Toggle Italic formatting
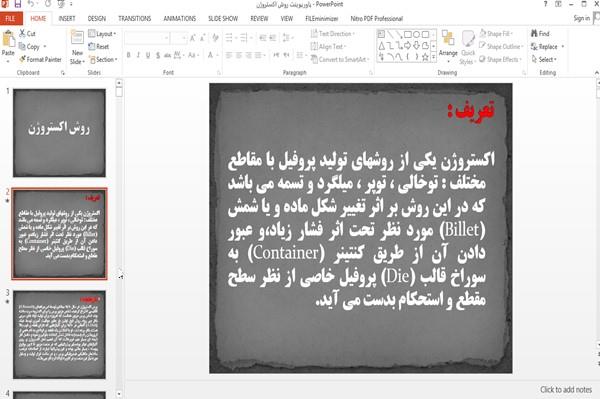The image size is (600, 399). 138,55
